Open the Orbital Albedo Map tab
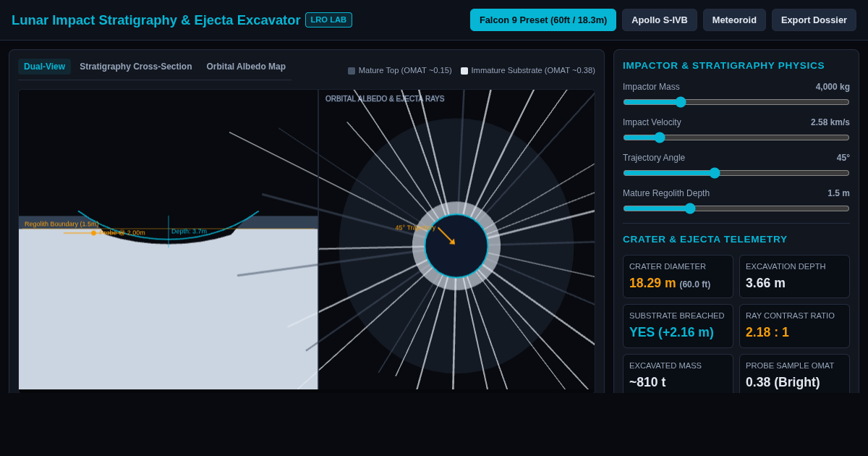The image size is (868, 456). point(246,67)
